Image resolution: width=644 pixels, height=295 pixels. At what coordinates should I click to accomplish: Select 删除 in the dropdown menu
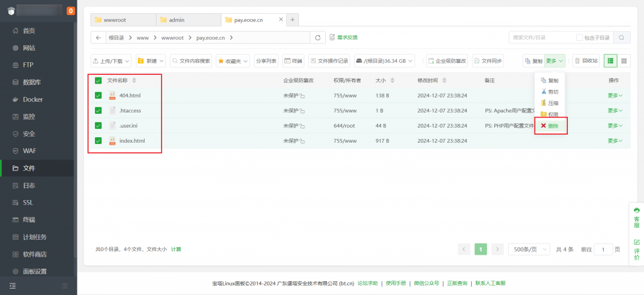click(x=552, y=126)
